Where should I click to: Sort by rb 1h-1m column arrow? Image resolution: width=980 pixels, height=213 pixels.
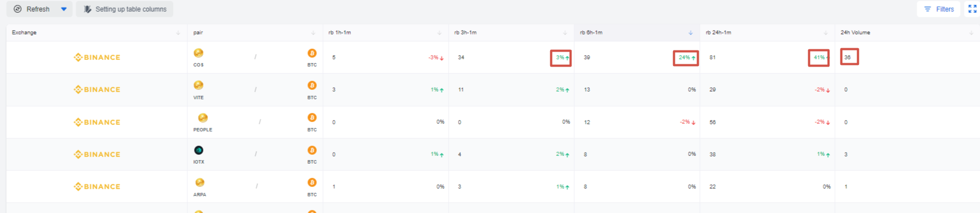click(439, 33)
